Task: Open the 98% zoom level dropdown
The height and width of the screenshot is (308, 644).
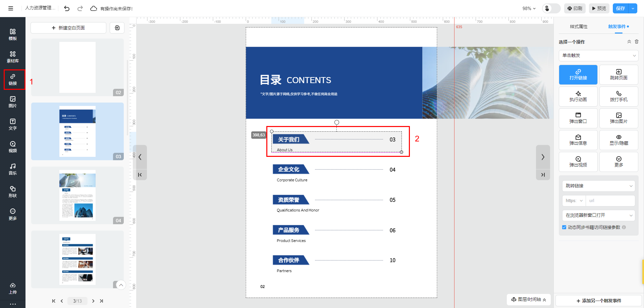Action: point(529,8)
